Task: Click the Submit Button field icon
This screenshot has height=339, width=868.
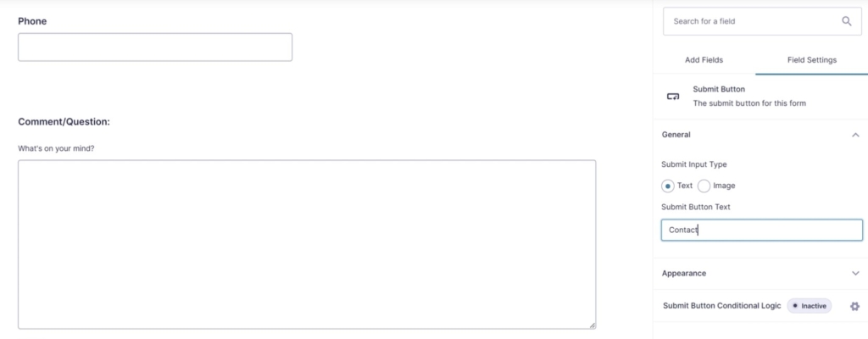Action: (x=673, y=97)
